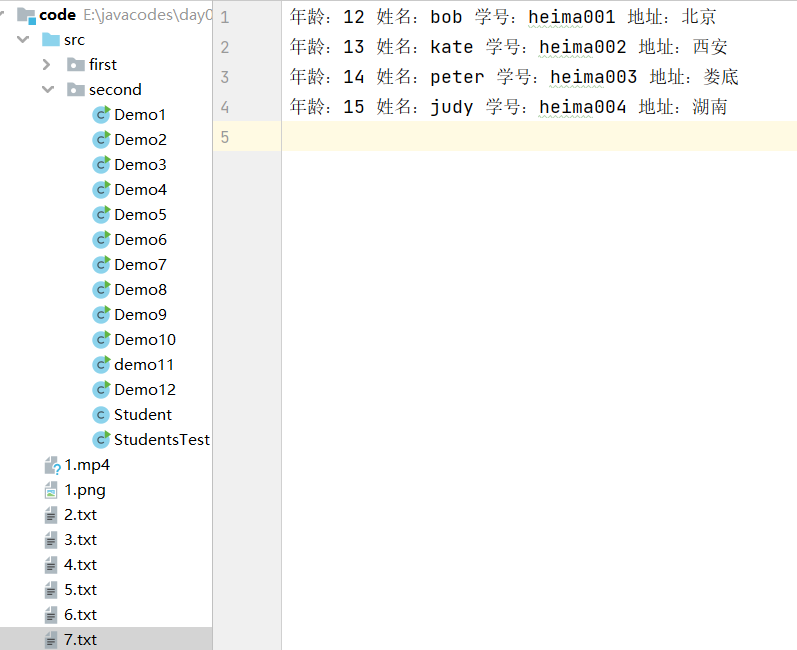
Task: Select the 4.txt file
Action: 80,565
